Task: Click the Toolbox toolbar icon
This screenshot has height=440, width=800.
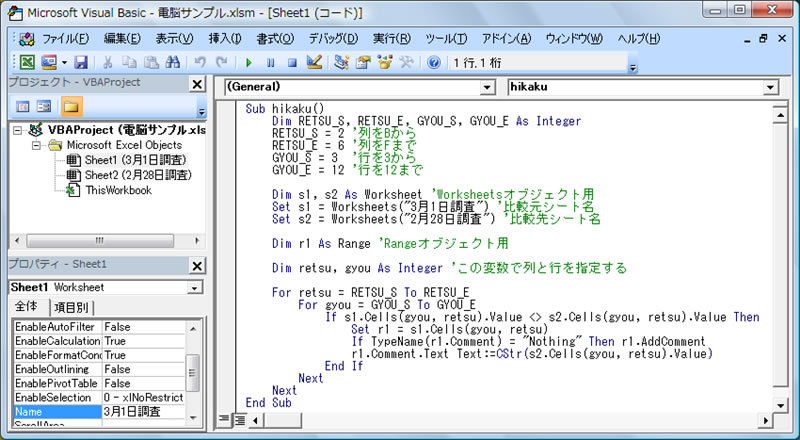Action: [407, 62]
